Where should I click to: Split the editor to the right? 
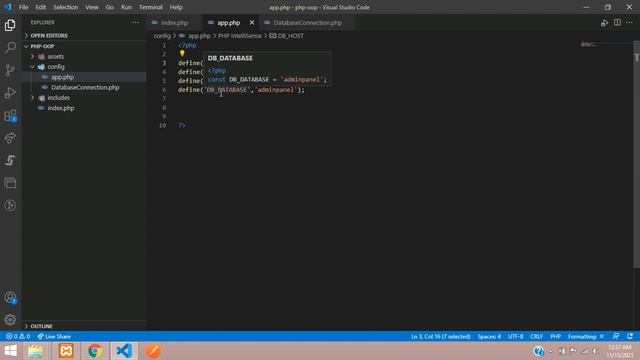617,23
